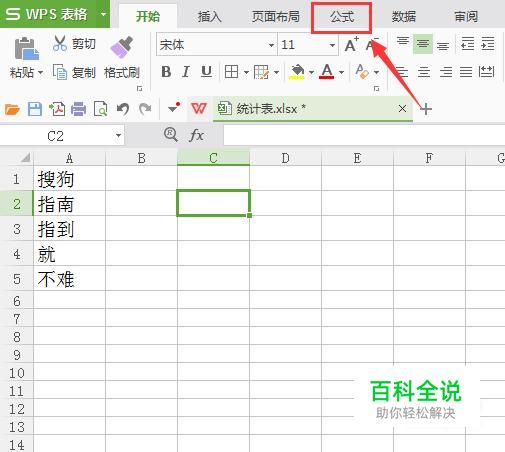Click the Copy icon
The width and height of the screenshot is (505, 452).
click(x=60, y=72)
